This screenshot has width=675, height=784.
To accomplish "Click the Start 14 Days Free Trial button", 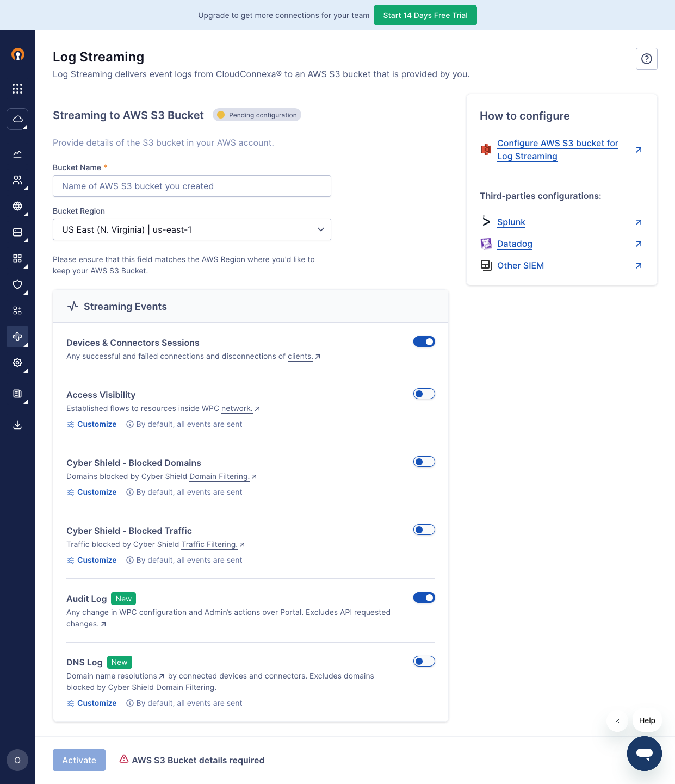I will [x=425, y=15].
